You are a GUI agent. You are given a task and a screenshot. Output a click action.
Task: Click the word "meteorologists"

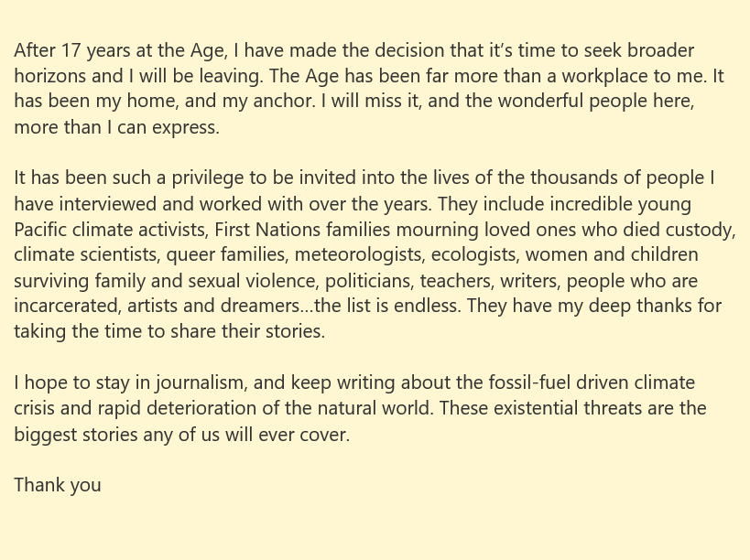[359, 254]
